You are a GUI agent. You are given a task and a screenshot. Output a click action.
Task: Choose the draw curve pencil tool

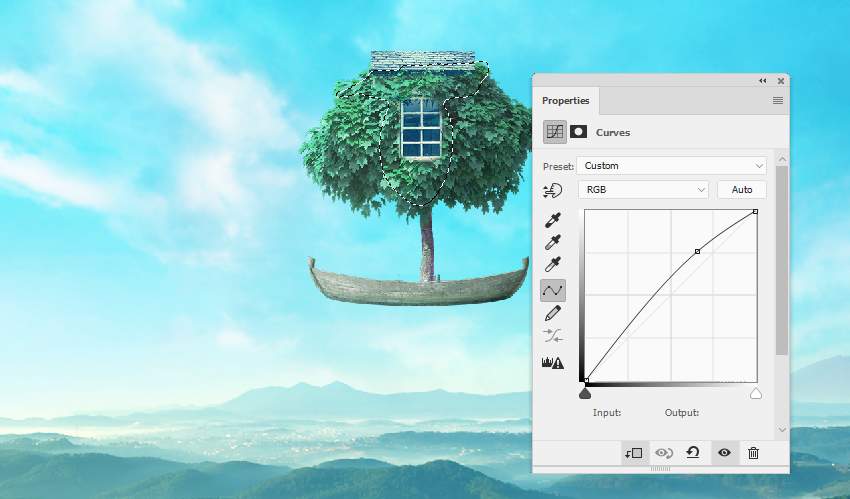pyautogui.click(x=552, y=313)
